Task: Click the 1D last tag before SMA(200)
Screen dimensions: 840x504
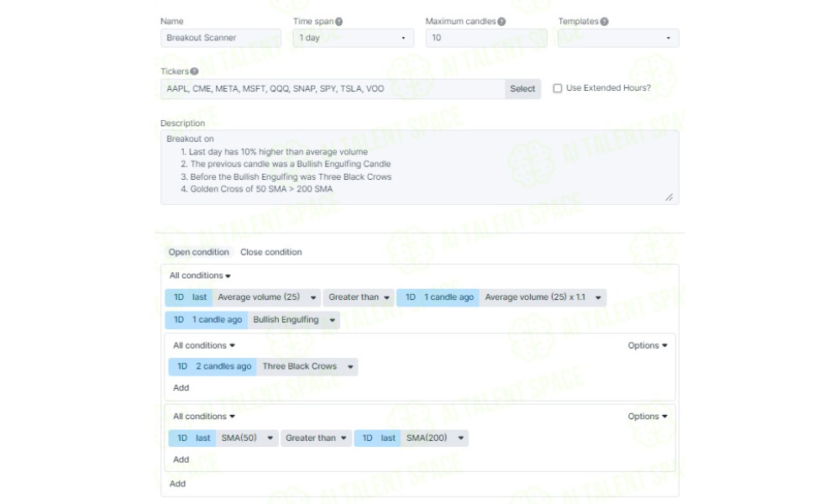Action: (378, 438)
